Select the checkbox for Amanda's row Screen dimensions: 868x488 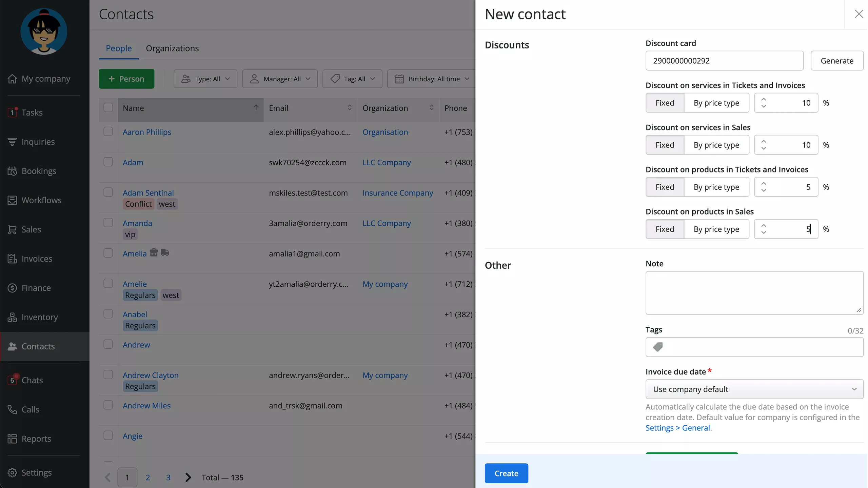pyautogui.click(x=108, y=222)
